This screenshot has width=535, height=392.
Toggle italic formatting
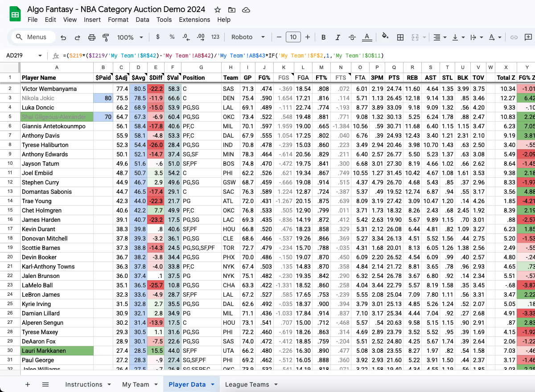click(338, 37)
